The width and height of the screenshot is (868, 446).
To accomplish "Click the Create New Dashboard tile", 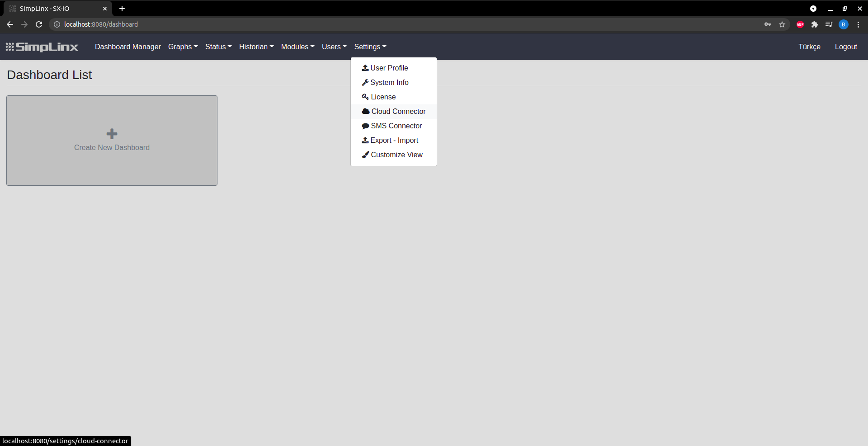I will pyautogui.click(x=112, y=140).
